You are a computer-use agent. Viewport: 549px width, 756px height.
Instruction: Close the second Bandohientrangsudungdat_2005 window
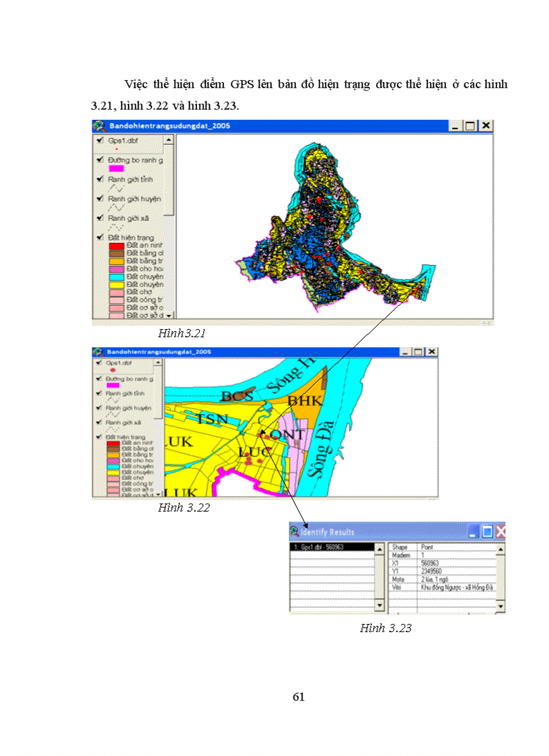coord(431,351)
